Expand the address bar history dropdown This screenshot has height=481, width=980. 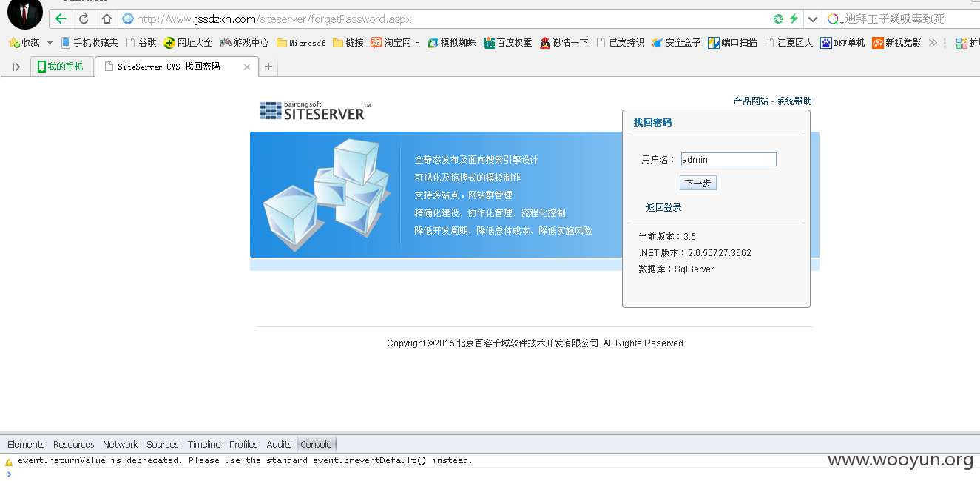pos(813,19)
